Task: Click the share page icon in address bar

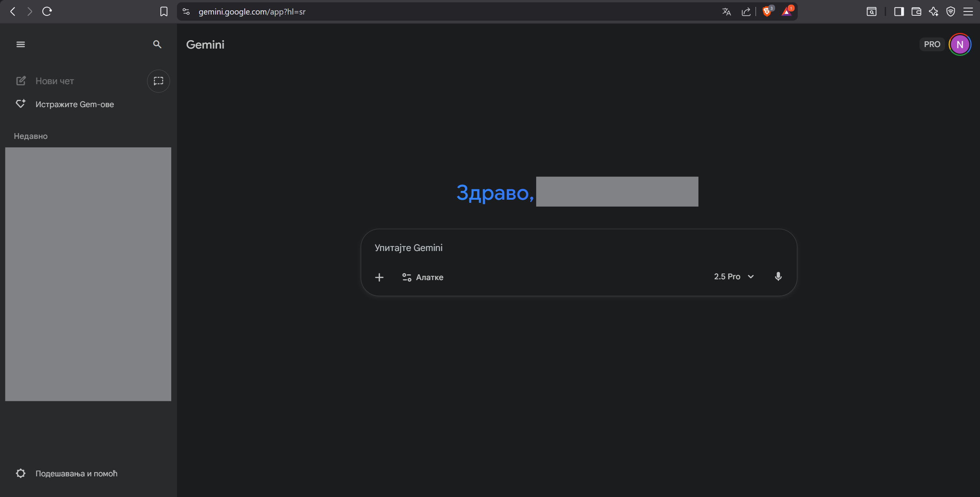Action: [746, 12]
